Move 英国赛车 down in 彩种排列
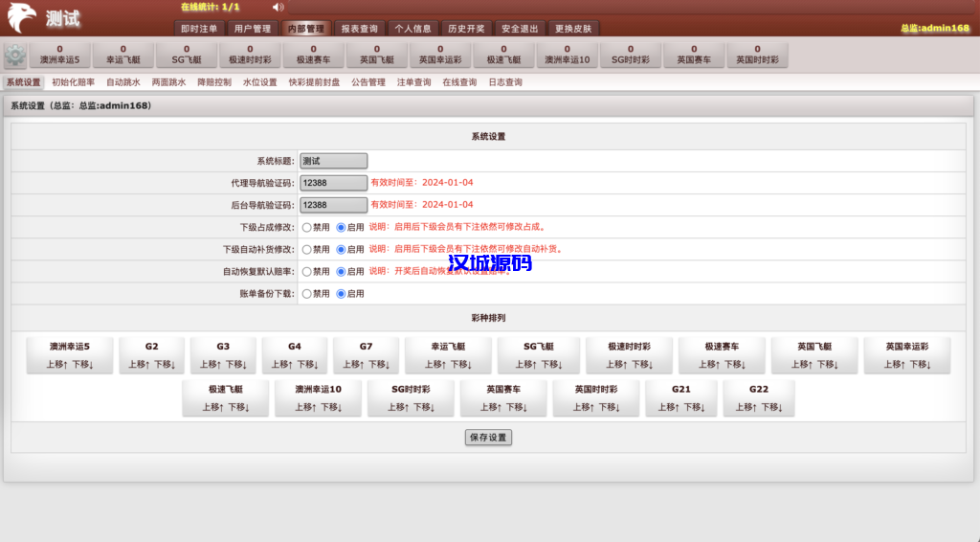Image resolution: width=980 pixels, height=542 pixels. pos(516,407)
